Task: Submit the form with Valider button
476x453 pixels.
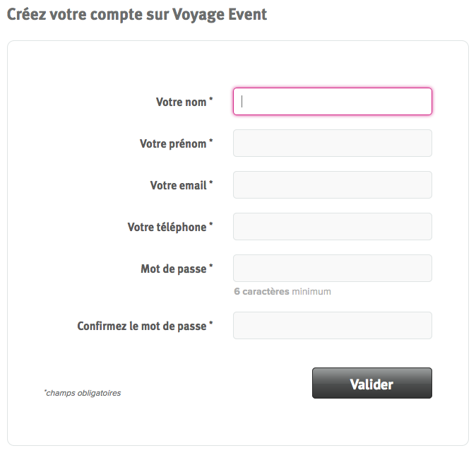Action: point(372,383)
